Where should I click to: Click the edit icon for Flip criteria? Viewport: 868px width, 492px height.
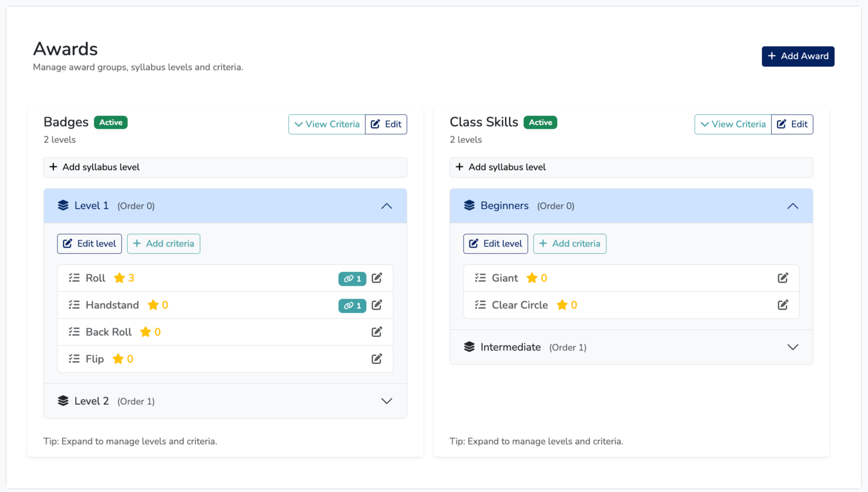click(x=376, y=359)
